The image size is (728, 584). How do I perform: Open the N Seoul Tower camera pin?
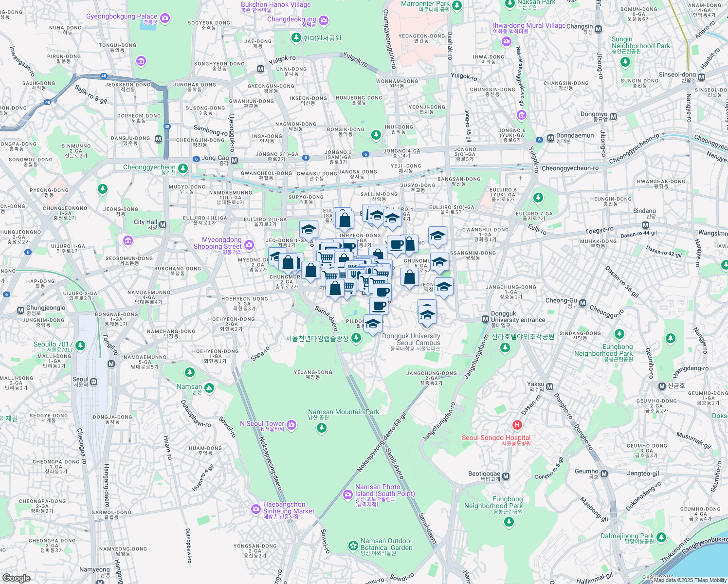coord(291,425)
